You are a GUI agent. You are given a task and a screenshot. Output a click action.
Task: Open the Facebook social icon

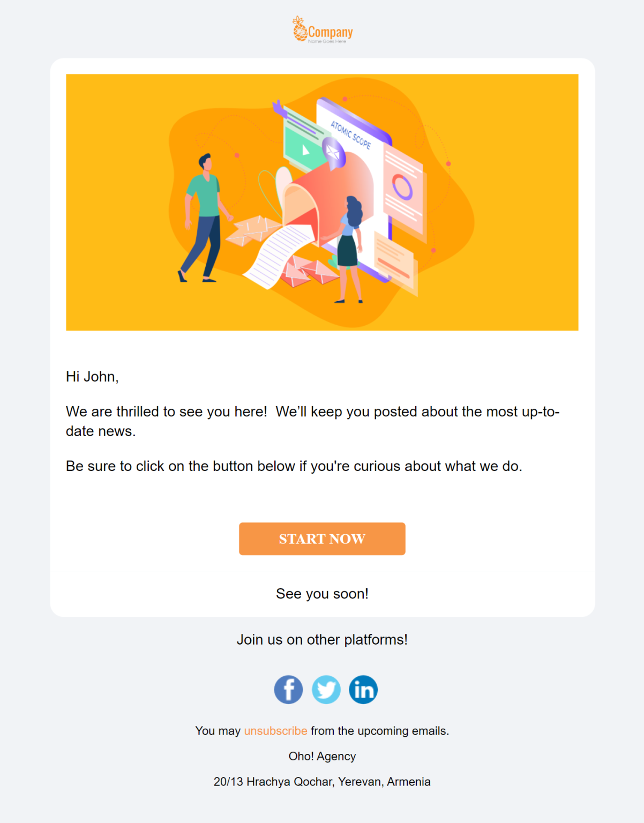point(288,689)
